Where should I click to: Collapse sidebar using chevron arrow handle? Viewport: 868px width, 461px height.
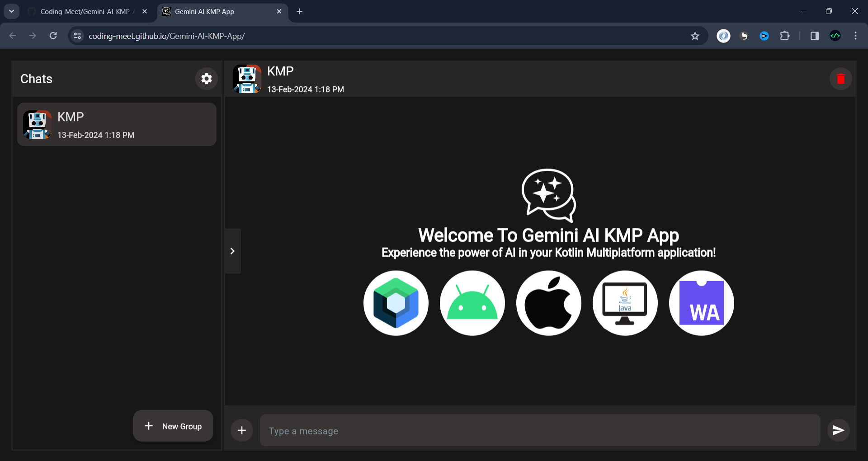pos(233,251)
